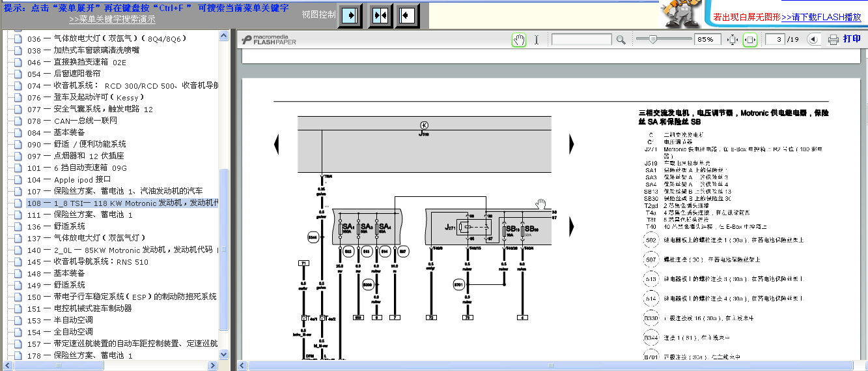Click the FlashPaper search text field
The height and width of the screenshot is (371, 868).
click(x=581, y=40)
